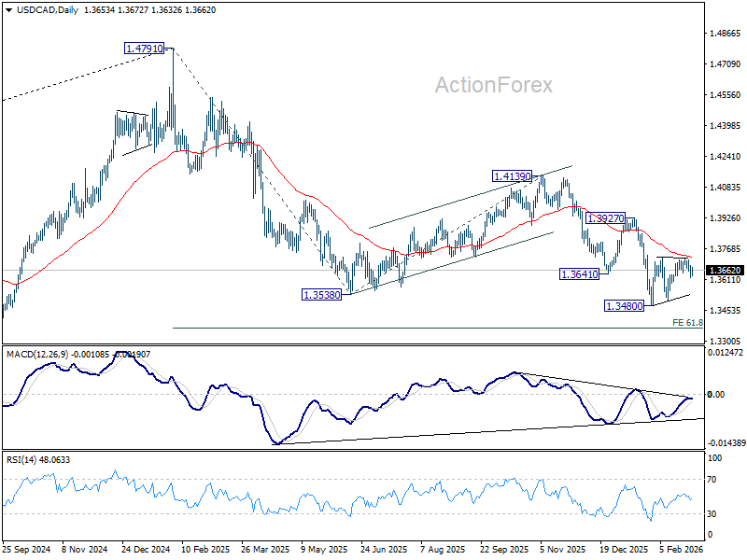Select the 24 Jun 2025 date label
This screenshot has height=560, width=747.
(384, 549)
